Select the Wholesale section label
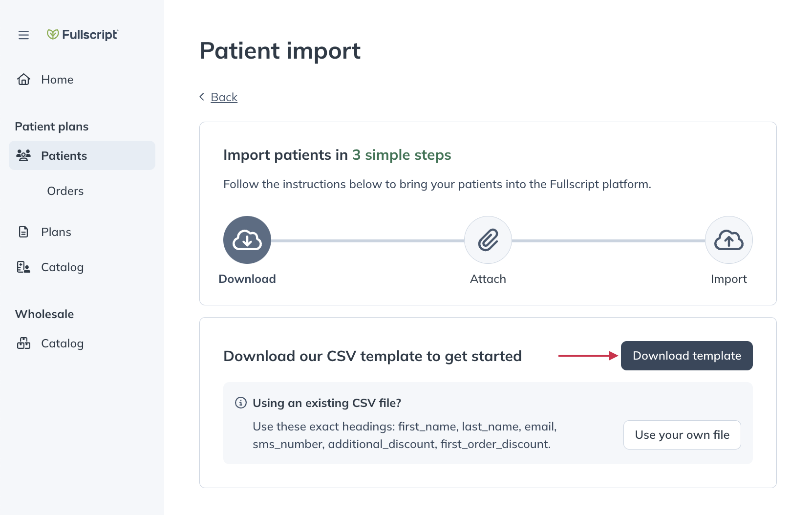 point(44,314)
